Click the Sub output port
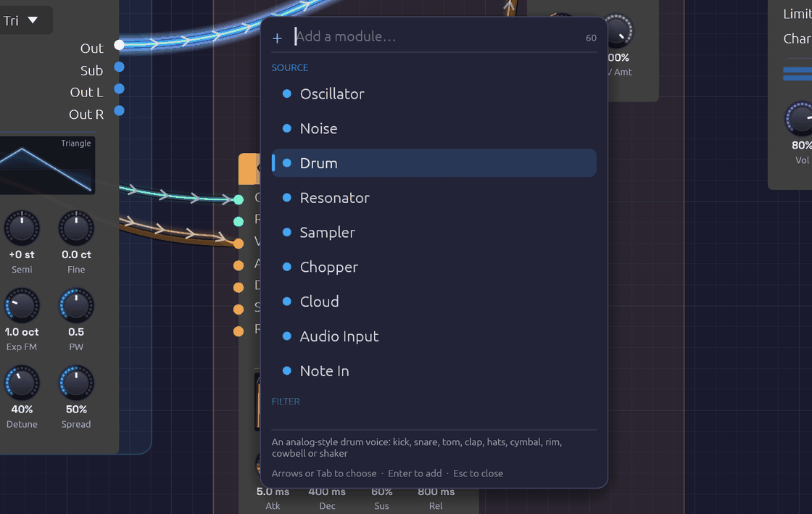This screenshot has height=514, width=812. click(119, 67)
